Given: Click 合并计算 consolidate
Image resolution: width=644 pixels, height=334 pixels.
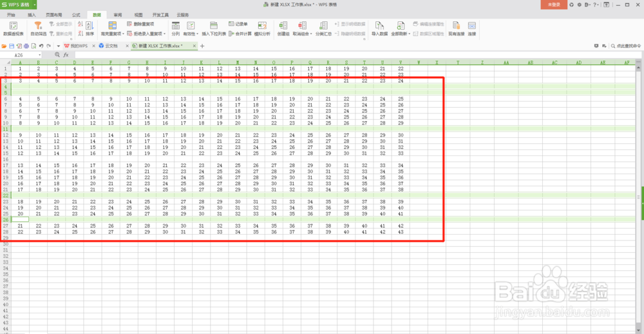Looking at the screenshot, I should (x=240, y=34).
